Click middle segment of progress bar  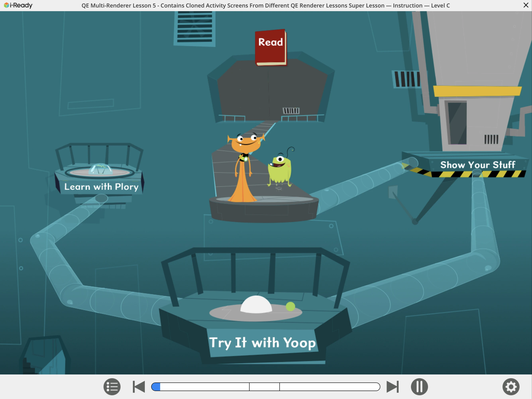click(264, 387)
